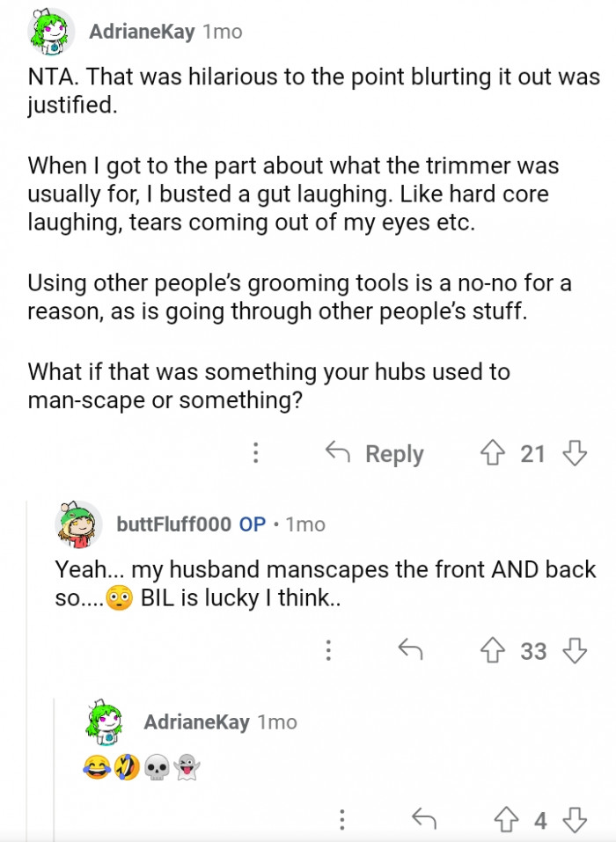This screenshot has height=842, width=616.
Task: Downvote buttFluff000's reply
Action: 576,651
